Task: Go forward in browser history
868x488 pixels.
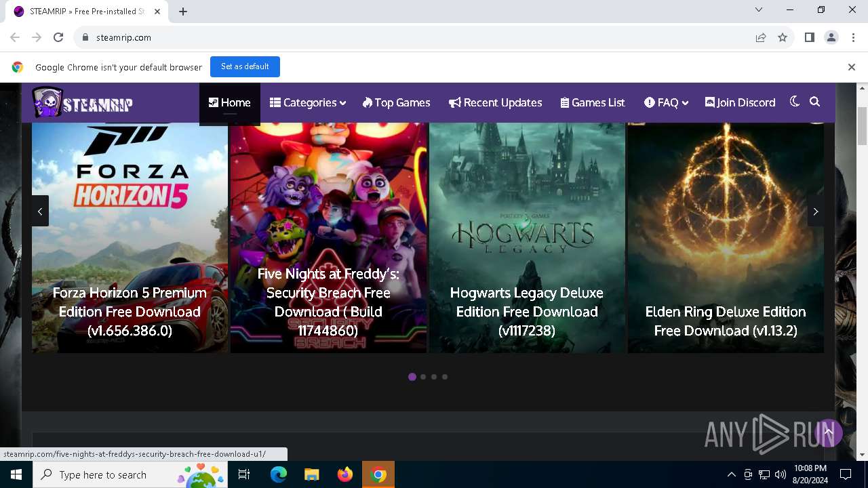Action: (x=37, y=37)
